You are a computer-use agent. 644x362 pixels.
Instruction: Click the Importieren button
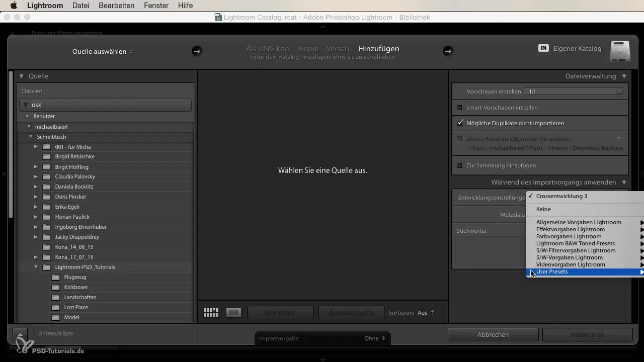pos(588,334)
